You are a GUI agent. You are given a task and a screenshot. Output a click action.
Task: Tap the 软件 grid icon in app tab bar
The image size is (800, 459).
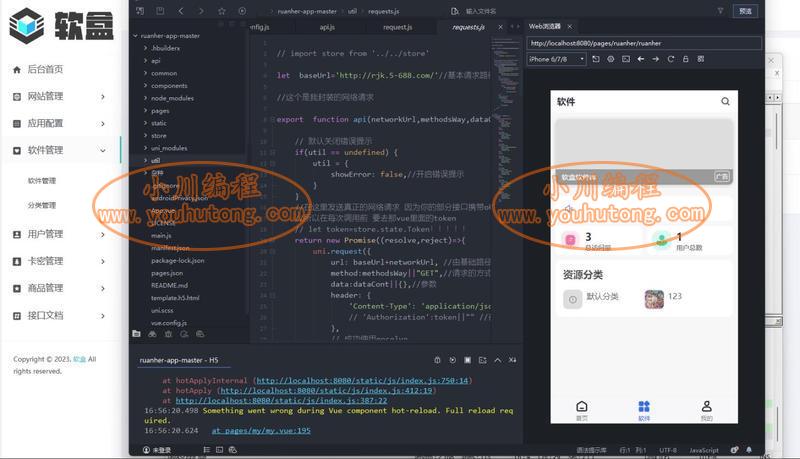point(644,406)
